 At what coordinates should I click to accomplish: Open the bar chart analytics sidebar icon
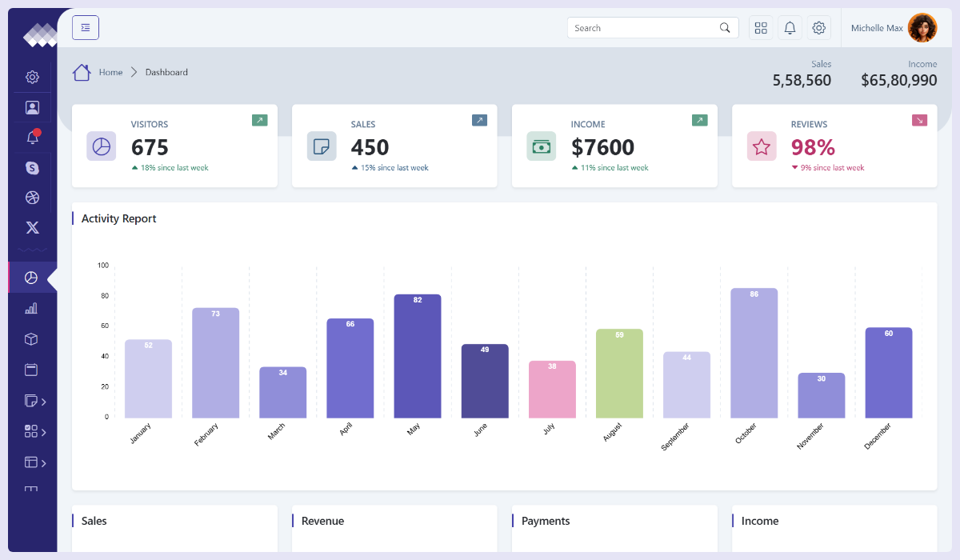click(32, 308)
